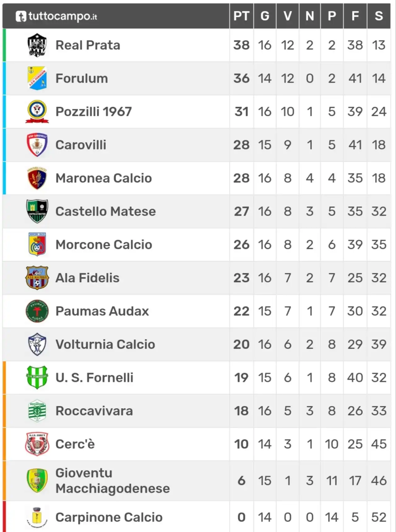Open the Cerc'è team badge

(37, 444)
